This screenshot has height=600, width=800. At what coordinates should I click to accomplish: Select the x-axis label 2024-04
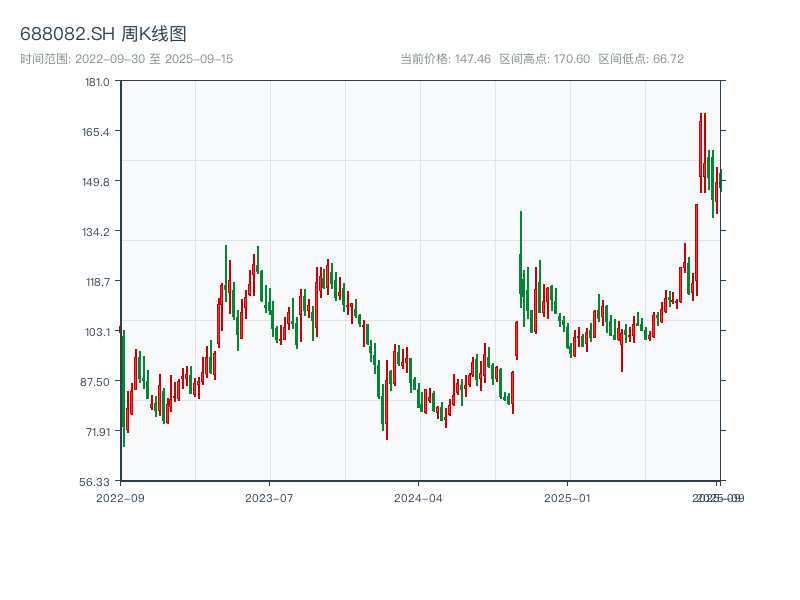418,498
